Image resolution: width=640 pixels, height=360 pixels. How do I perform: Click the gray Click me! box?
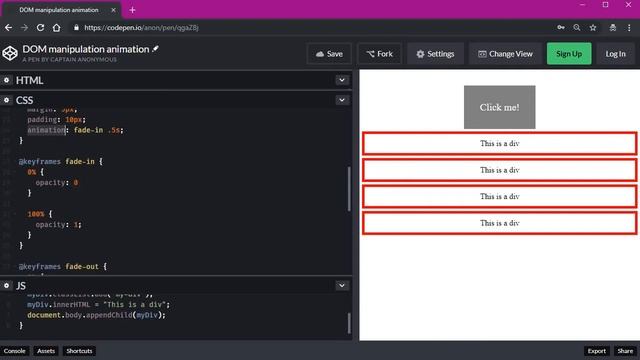(x=500, y=107)
